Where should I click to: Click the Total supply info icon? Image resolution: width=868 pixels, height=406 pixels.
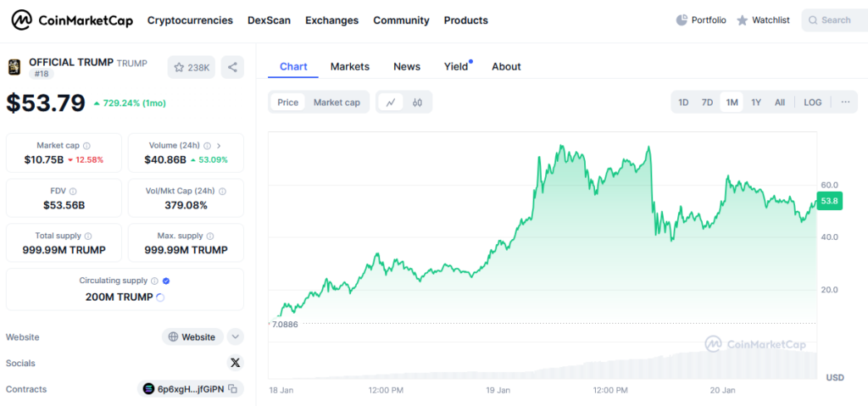pos(88,236)
